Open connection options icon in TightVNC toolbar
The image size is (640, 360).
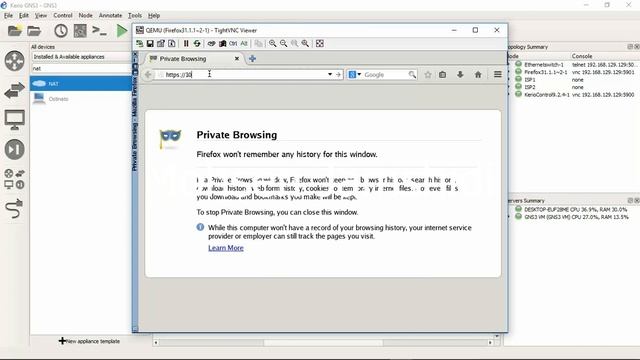point(161,43)
